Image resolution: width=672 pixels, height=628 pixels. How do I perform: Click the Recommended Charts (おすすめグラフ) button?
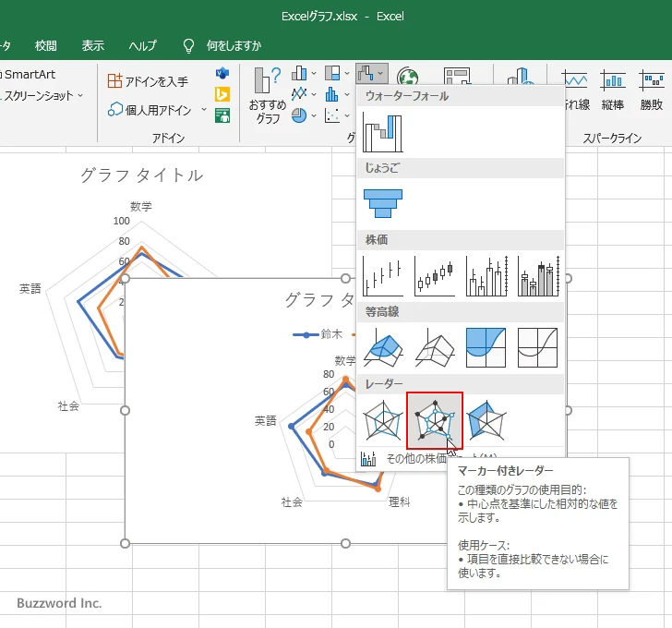268,96
